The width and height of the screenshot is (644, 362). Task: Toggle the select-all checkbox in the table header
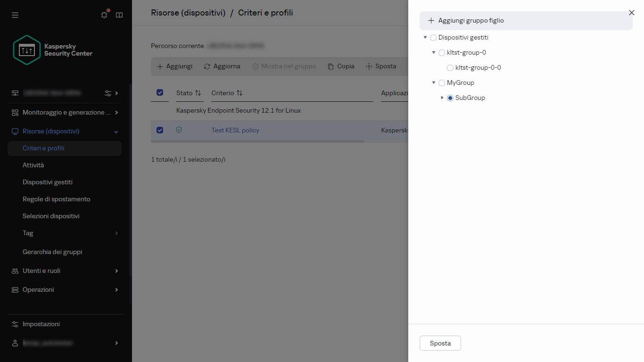pos(160,93)
